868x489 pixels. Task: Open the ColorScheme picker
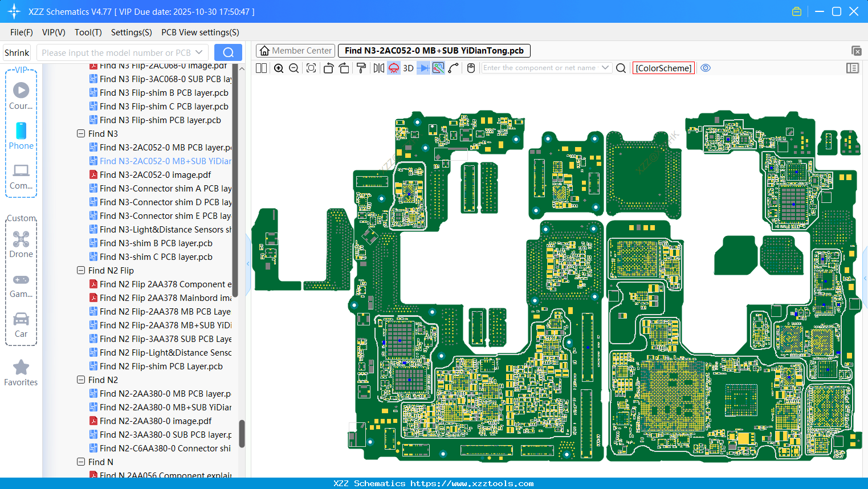663,68
